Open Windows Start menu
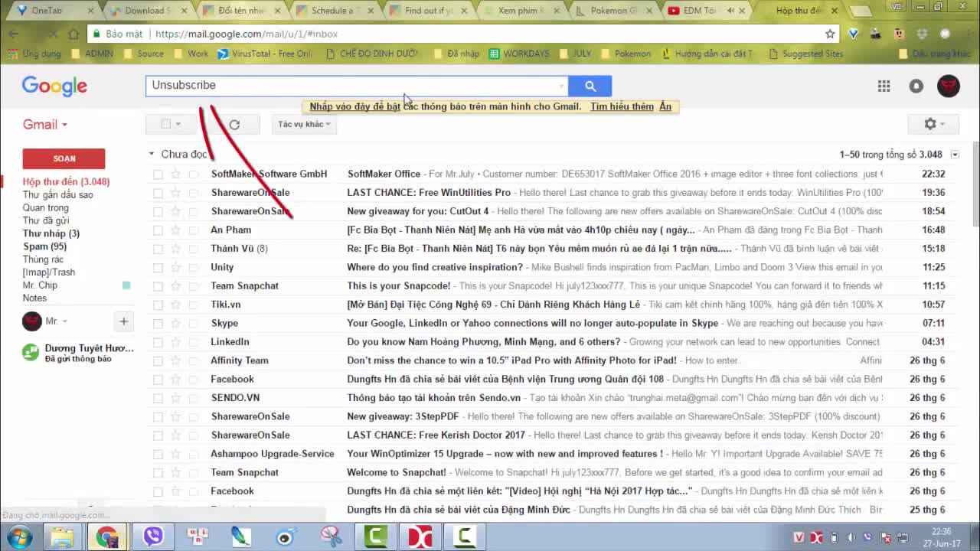 18,536
